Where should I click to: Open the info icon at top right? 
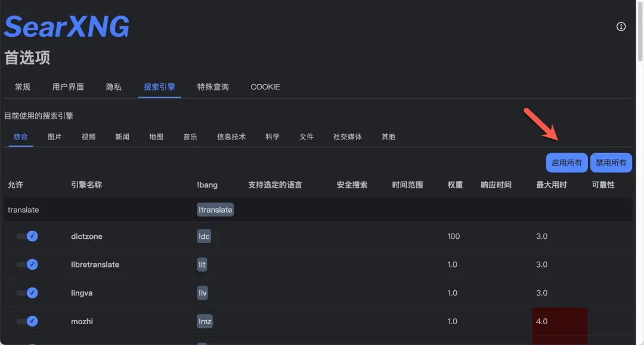pos(621,27)
